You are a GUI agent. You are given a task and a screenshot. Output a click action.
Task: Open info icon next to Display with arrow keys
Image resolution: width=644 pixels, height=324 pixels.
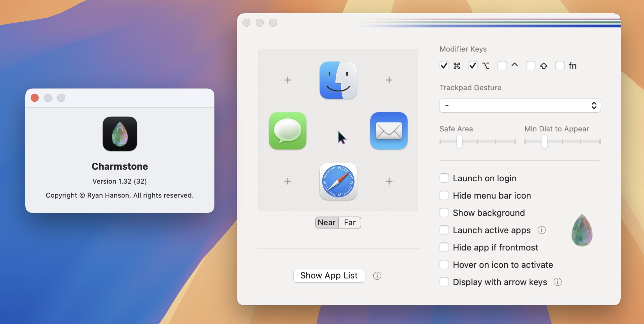coord(558,282)
